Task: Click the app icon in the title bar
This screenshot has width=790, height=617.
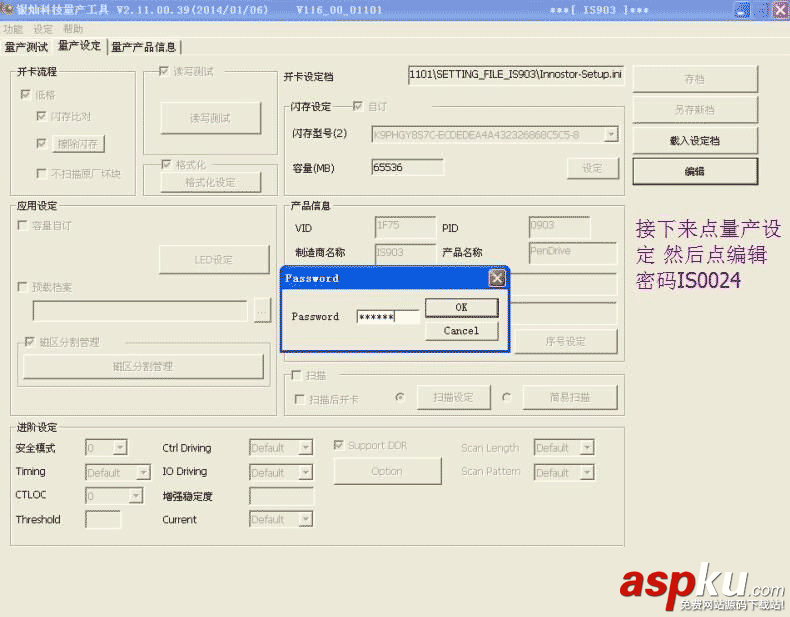Action: [x=8, y=10]
